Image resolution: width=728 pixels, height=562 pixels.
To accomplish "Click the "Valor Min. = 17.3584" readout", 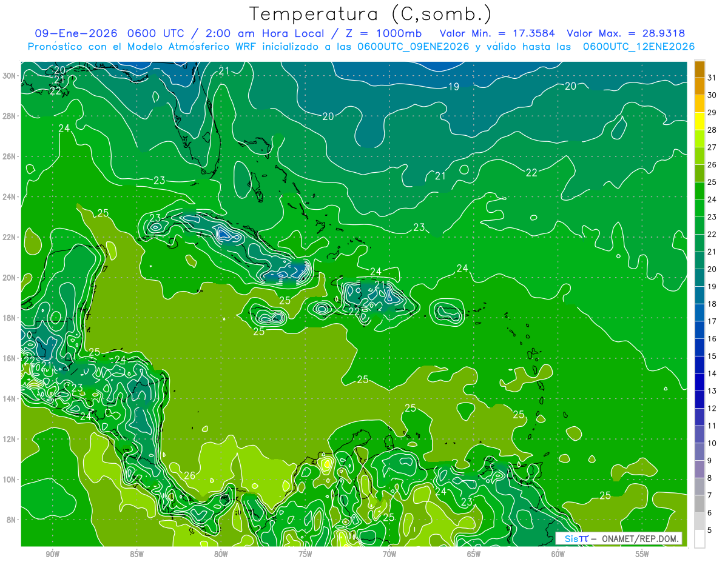I will (497, 33).
